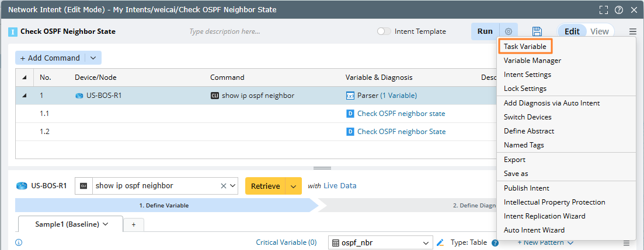This screenshot has height=250, width=644.
Task: Click the info icon below Sample1 tab
Action: 19,242
